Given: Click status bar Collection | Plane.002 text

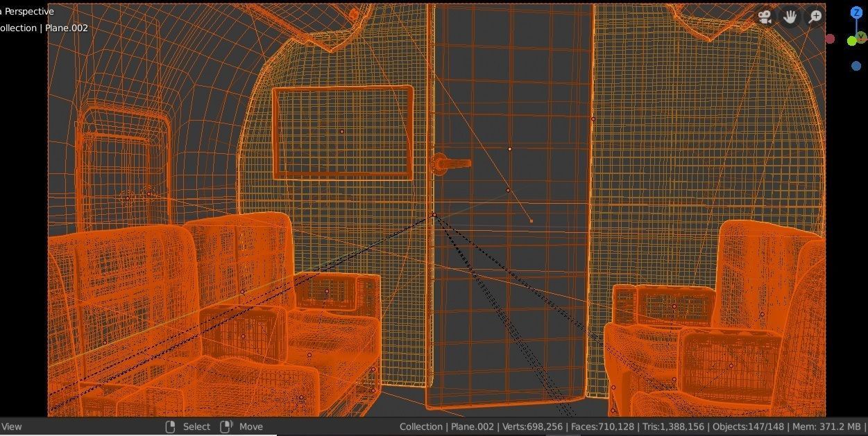Looking at the screenshot, I should (447, 427).
